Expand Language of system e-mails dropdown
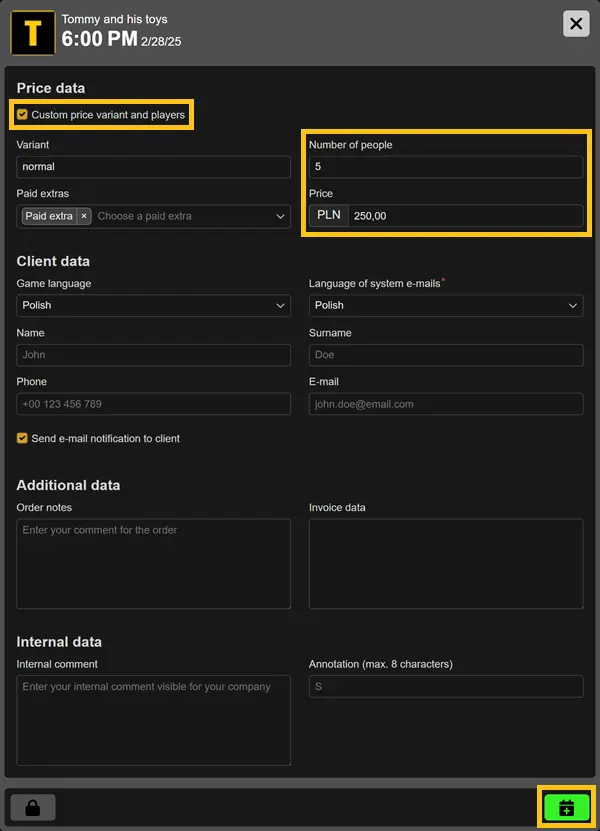 point(445,305)
